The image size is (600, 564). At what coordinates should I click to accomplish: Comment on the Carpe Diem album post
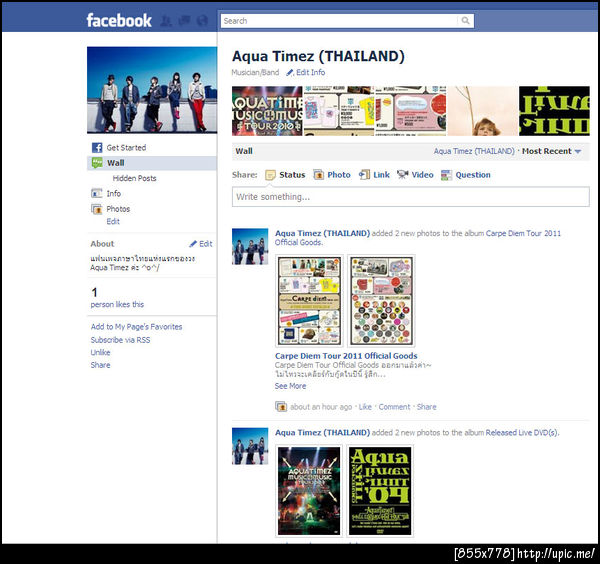394,407
